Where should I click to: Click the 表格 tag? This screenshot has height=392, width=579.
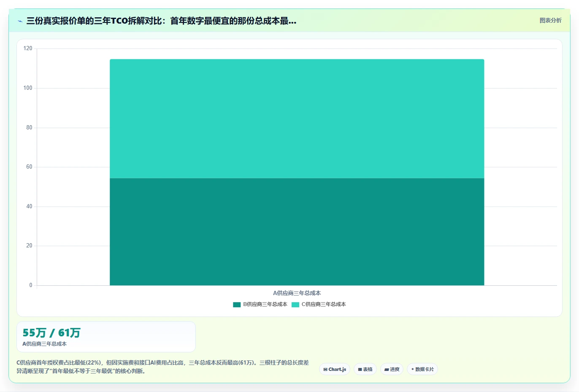coord(365,369)
